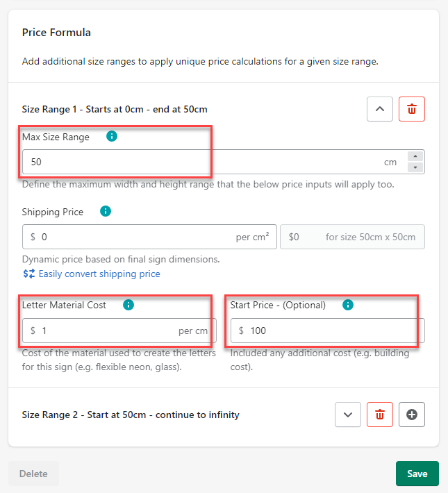This screenshot has height=493, width=448.
Task: Increase Max Size Range with up stepper
Action: pyautogui.click(x=415, y=157)
